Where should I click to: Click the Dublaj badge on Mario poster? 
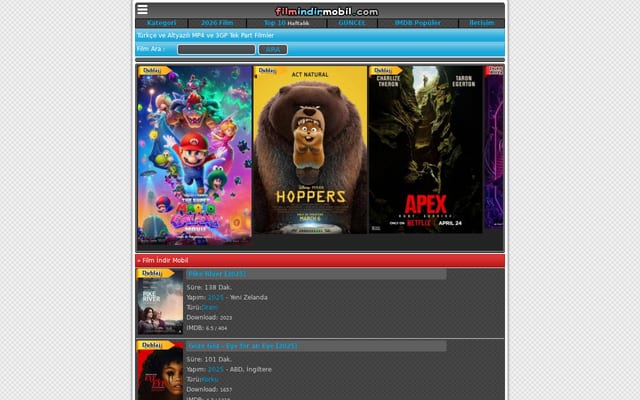(153, 71)
